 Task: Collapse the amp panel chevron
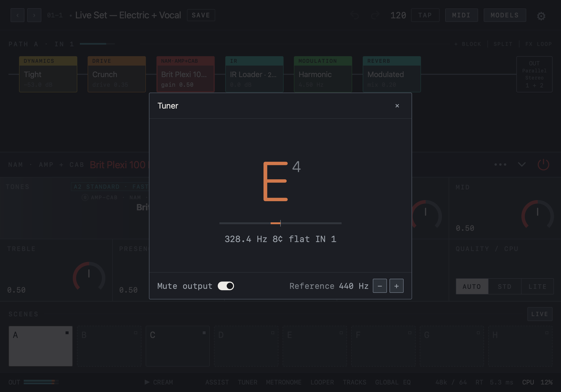tap(522, 165)
